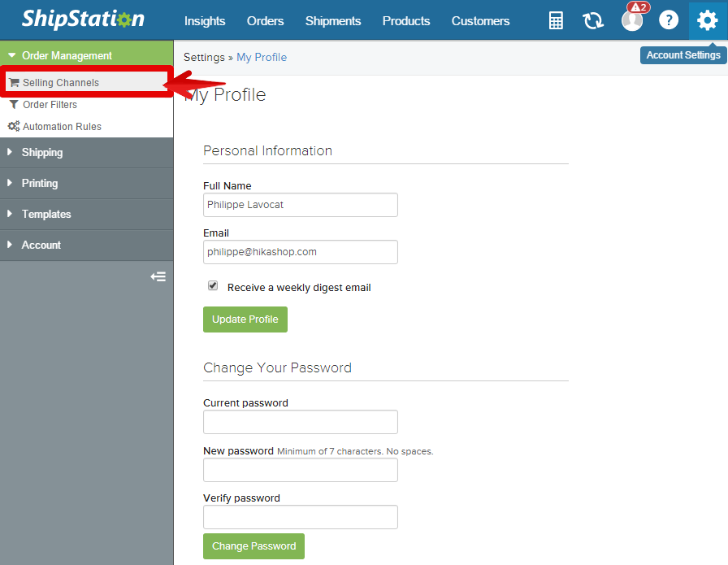The height and width of the screenshot is (565, 728).
Task: Open the Insights menu
Action: [205, 21]
